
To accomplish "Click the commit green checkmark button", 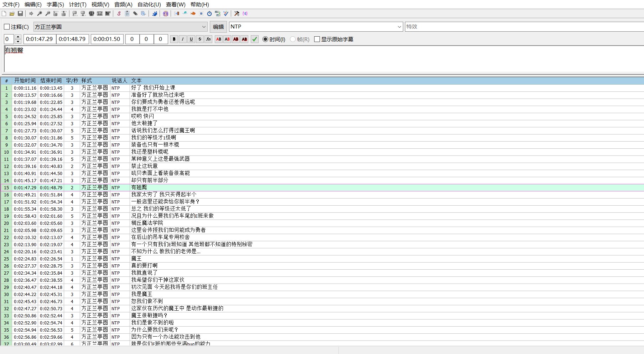I will [255, 39].
